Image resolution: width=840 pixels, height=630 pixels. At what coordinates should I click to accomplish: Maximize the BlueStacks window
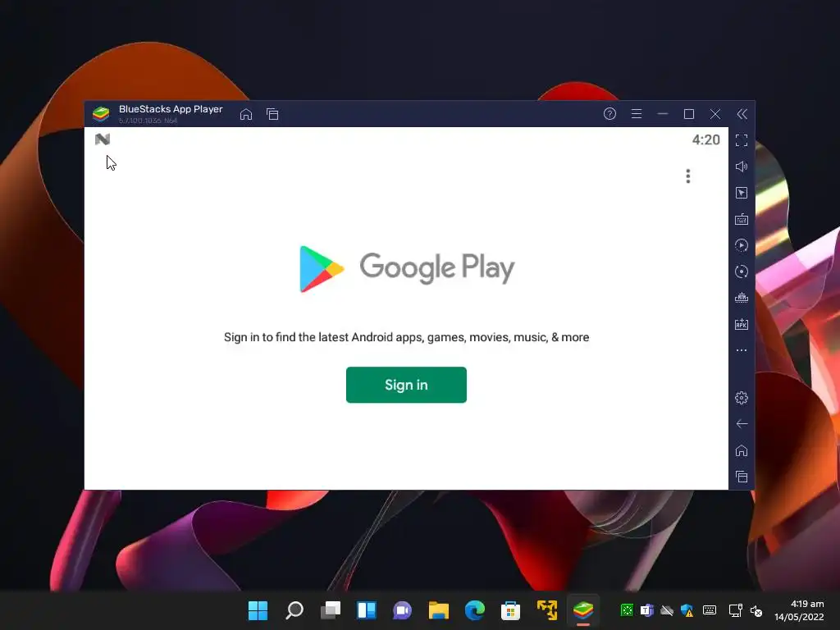pyautogui.click(x=689, y=113)
